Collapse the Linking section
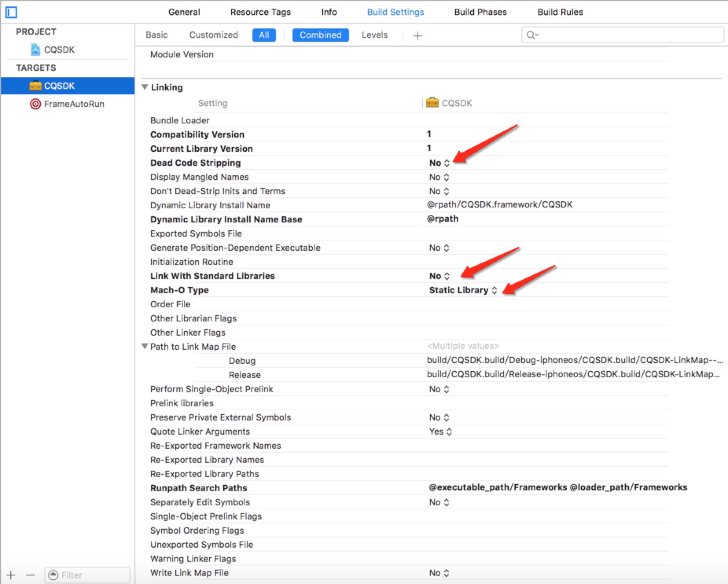 click(145, 87)
